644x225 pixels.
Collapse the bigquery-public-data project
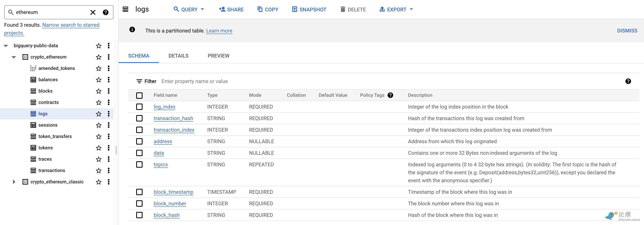(x=6, y=46)
